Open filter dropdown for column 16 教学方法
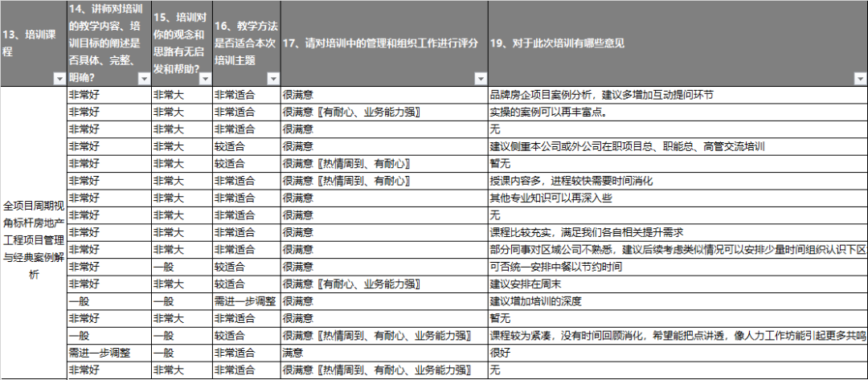This screenshot has width=868, height=380. pyautogui.click(x=273, y=80)
